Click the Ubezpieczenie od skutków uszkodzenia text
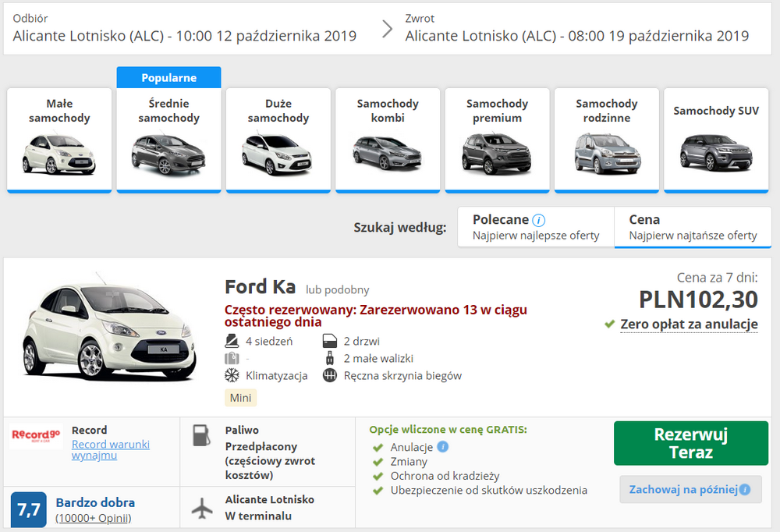The height and width of the screenshot is (532, 780). tap(488, 490)
